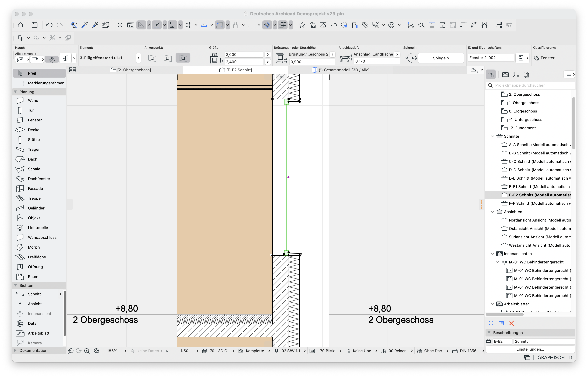This screenshot has width=588, height=377.
Task: Open the tab overview grid icon
Action: pyautogui.click(x=73, y=70)
